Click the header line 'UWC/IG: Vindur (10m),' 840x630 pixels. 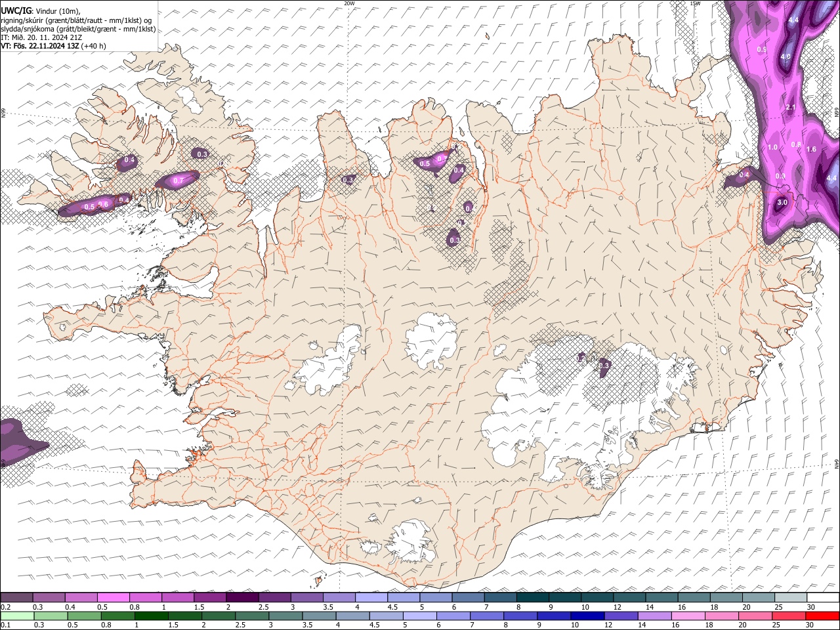tap(40, 11)
